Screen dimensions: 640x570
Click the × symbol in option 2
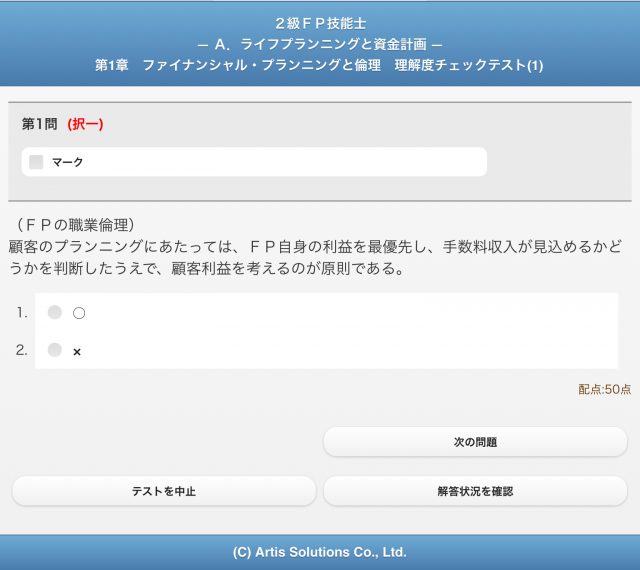coord(77,351)
